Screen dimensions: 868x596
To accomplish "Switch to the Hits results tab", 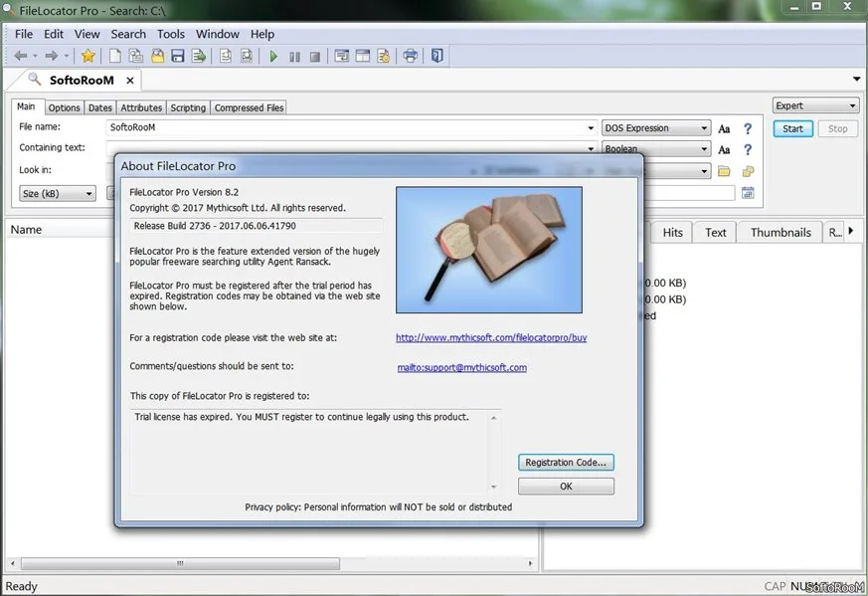I will 672,233.
